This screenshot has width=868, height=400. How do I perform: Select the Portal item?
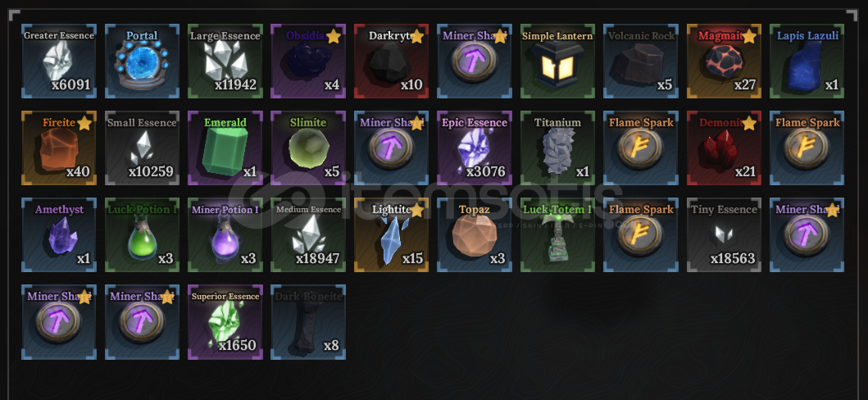[143, 61]
